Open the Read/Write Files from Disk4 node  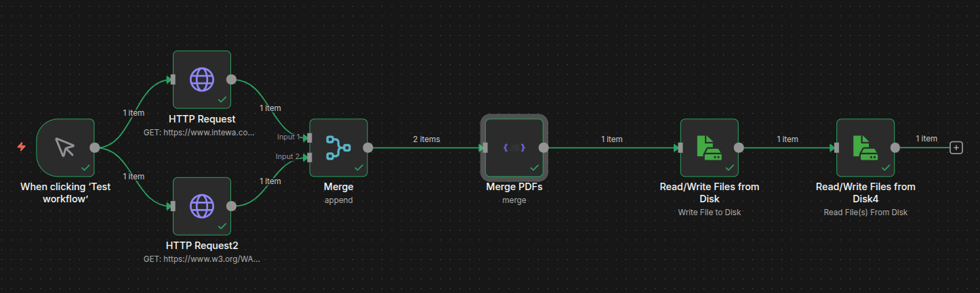tap(865, 148)
